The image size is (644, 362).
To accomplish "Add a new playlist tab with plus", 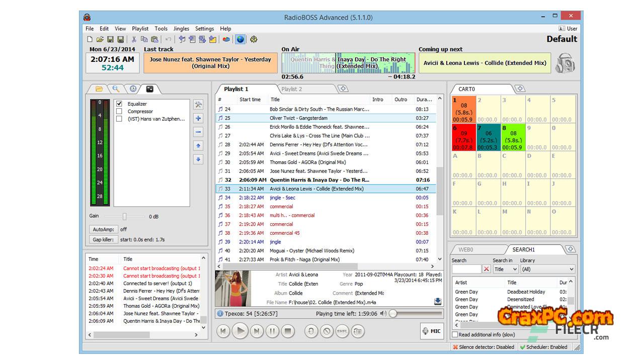I will coord(343,89).
